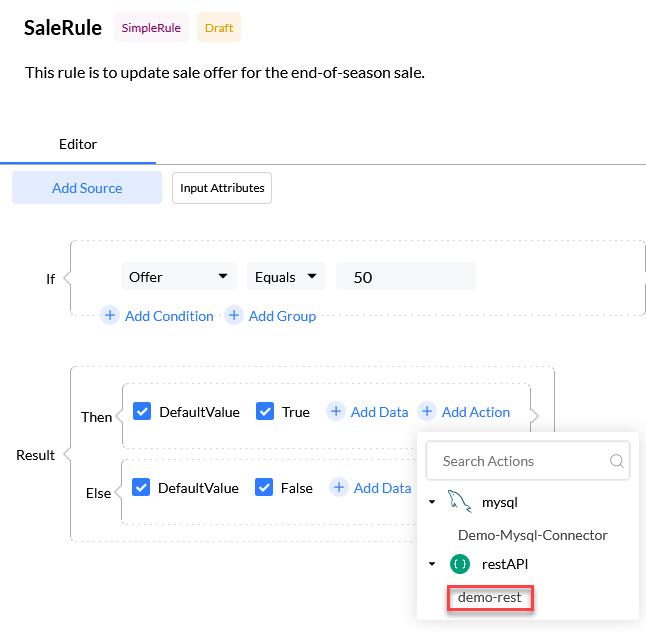Click the Search Actions input field
Viewport: 646px width, 631px height.
tap(520, 461)
